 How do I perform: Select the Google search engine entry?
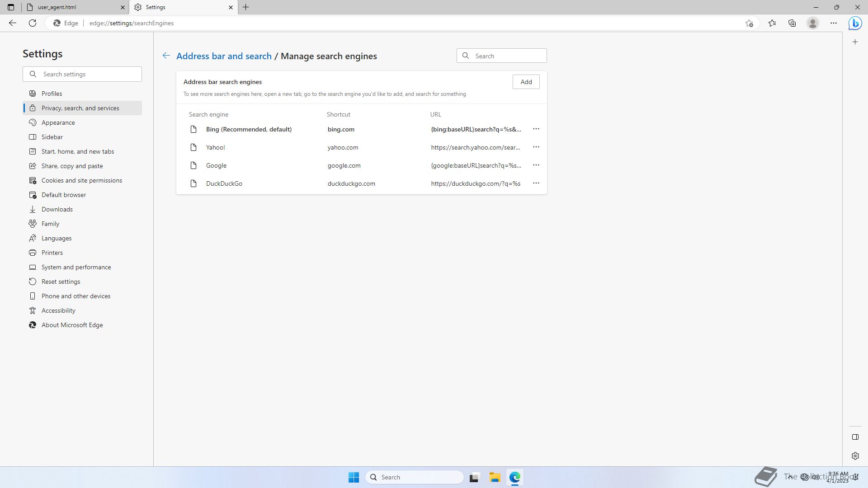(x=216, y=165)
